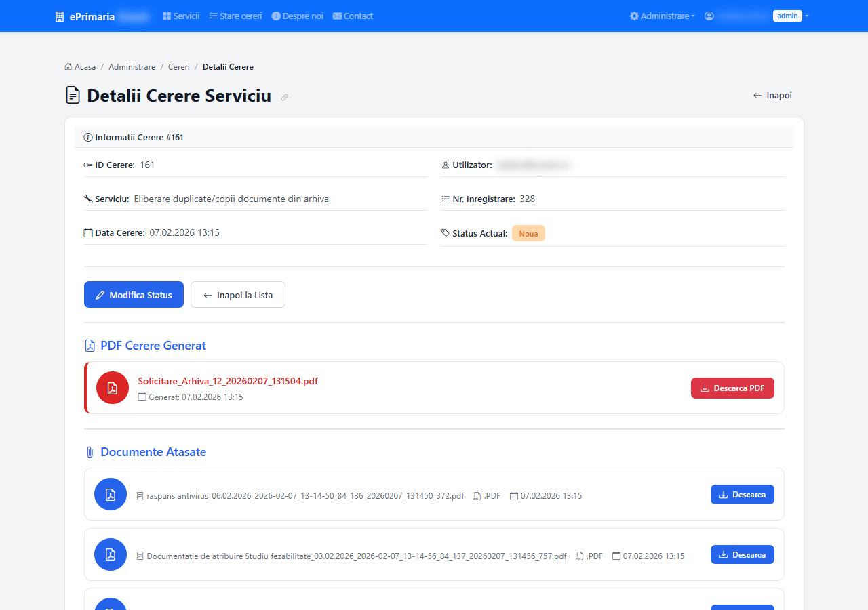Click the user profile circle icon

coord(709,16)
